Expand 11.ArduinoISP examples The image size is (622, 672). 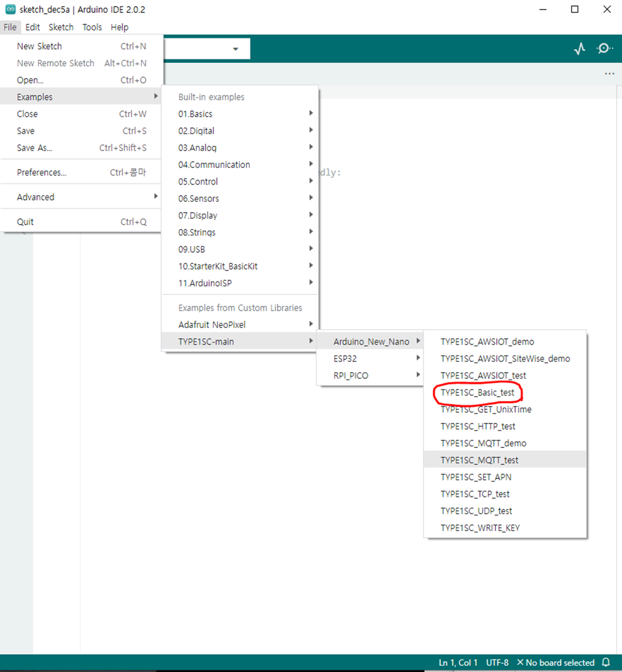pyautogui.click(x=240, y=283)
